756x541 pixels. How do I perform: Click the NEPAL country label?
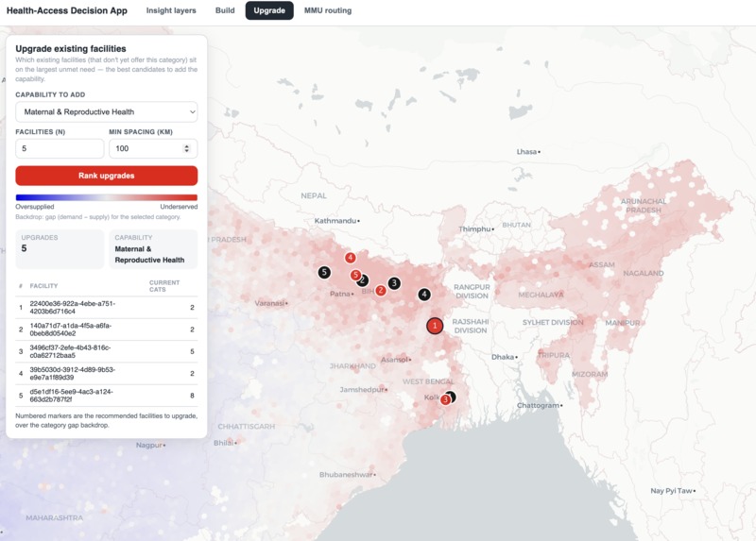coord(314,195)
